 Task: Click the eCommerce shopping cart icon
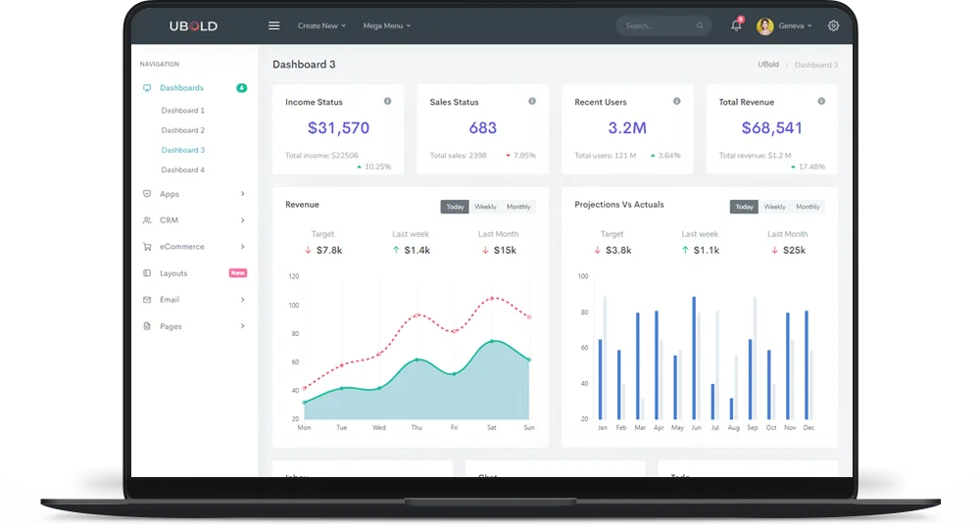coord(147,247)
